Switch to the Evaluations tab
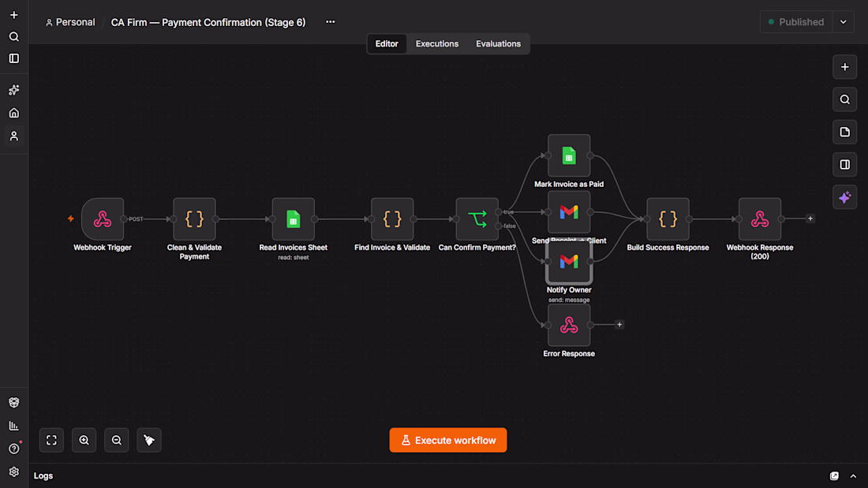This screenshot has height=488, width=868. [498, 43]
